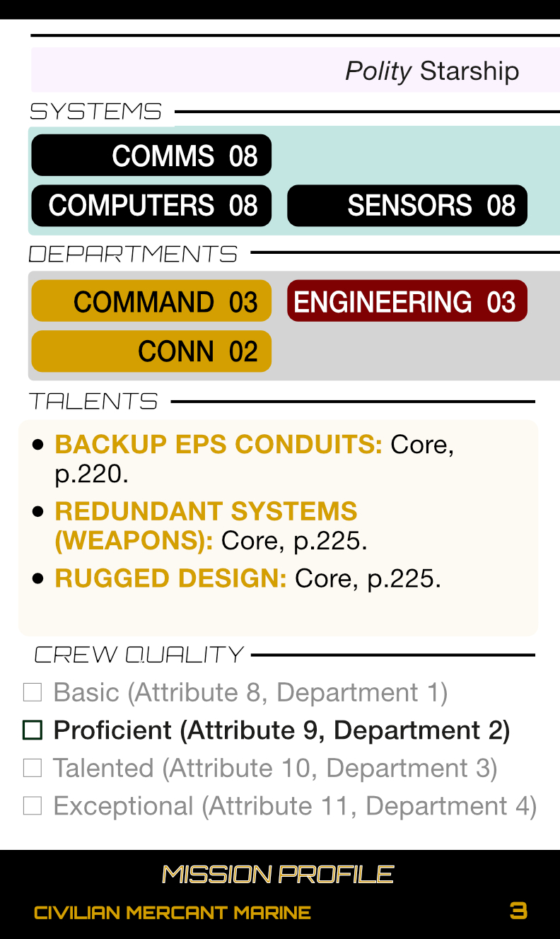Screen dimensions: 560x939
Task: Select the red ENGINEERING 03 department box
Action: click(407, 302)
